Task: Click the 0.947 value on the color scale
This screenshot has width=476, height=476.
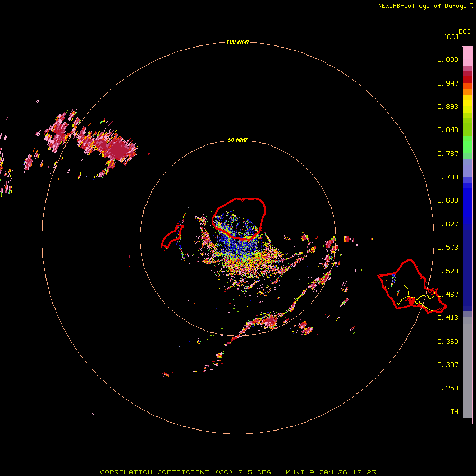Action: 448,83
